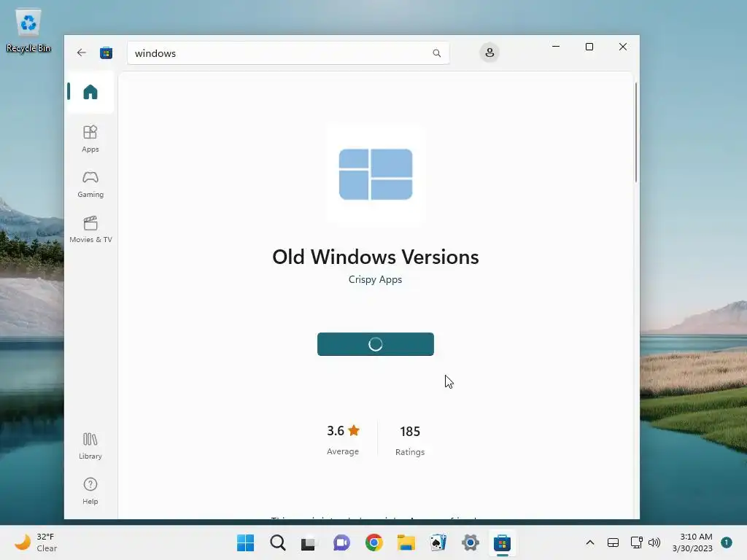
Task: Go back with the Store back arrow
Action: coord(82,52)
